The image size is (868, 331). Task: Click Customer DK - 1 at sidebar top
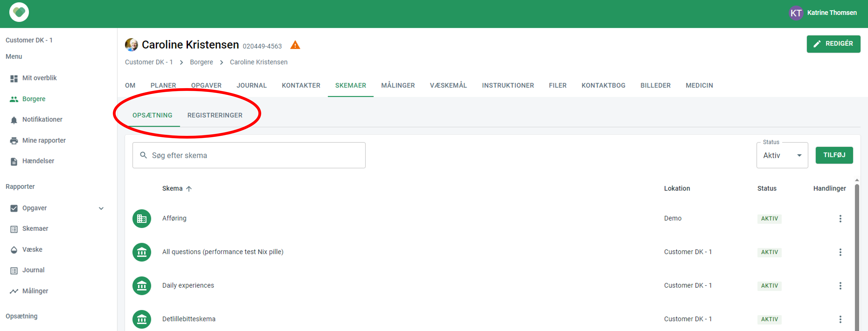coord(29,40)
